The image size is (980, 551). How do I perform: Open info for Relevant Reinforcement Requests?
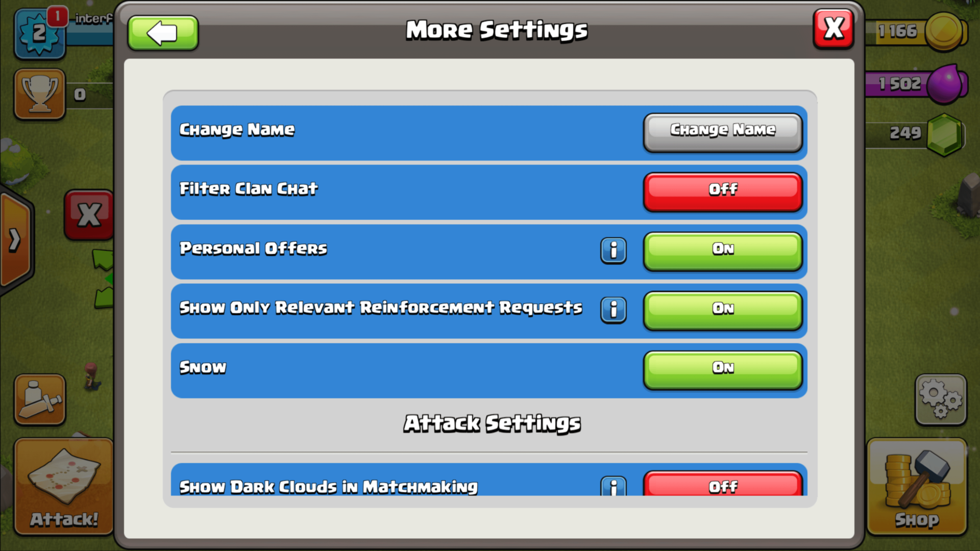click(x=613, y=310)
